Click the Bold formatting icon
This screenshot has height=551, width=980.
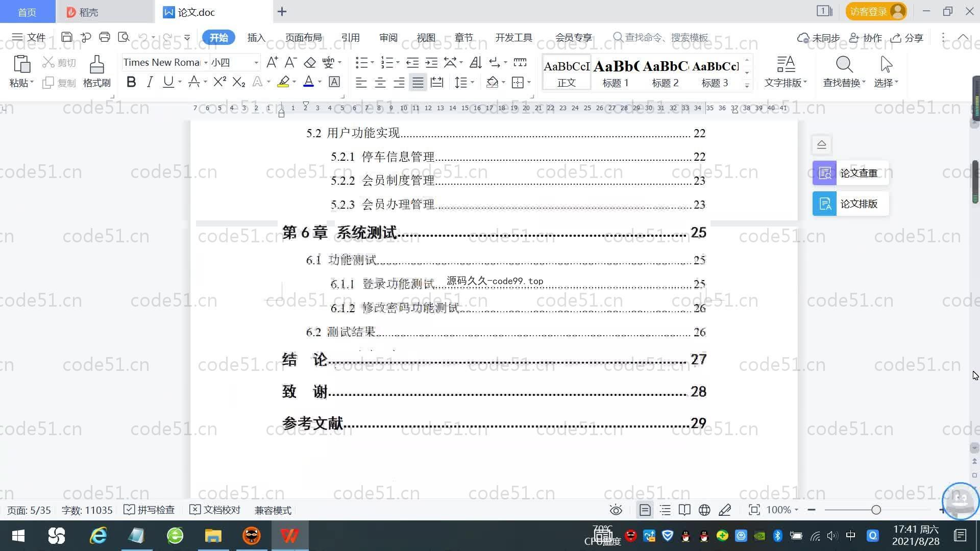coord(131,82)
